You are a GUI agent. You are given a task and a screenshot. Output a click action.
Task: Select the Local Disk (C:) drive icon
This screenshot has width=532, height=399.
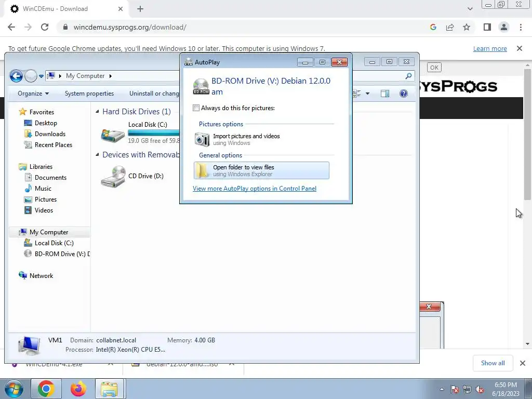pyautogui.click(x=113, y=135)
